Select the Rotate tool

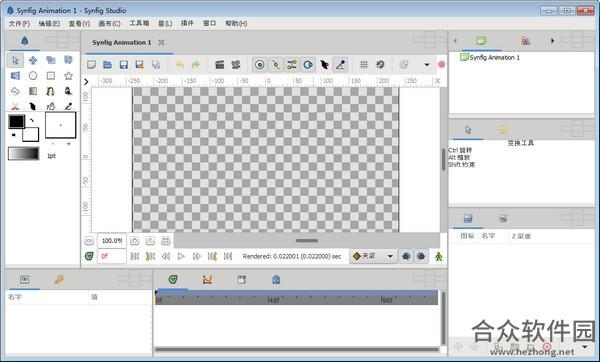[x=68, y=60]
